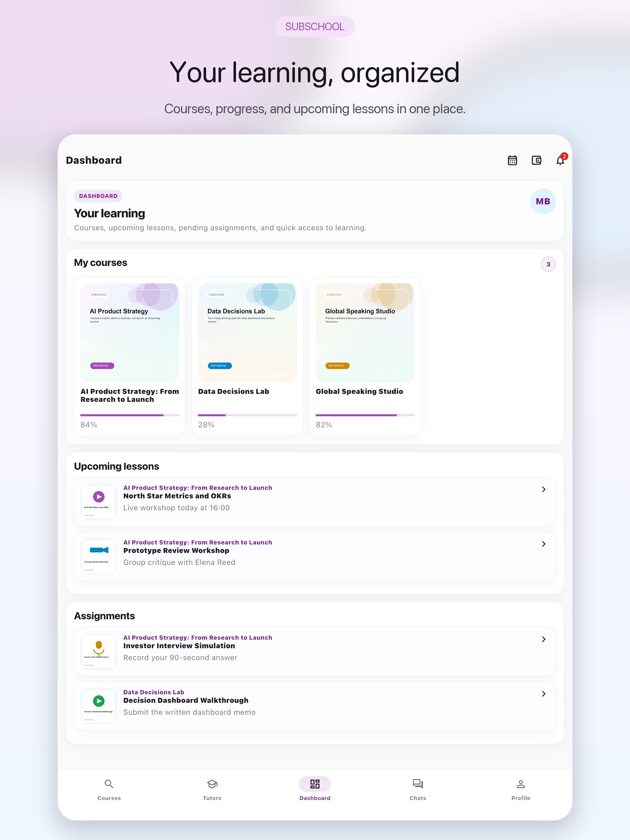Open Data Decisions Lab cover image
630x840 pixels.
point(248,333)
